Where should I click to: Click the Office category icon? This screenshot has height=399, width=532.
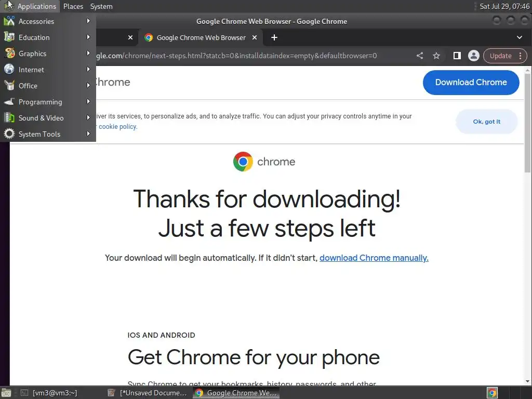9,86
